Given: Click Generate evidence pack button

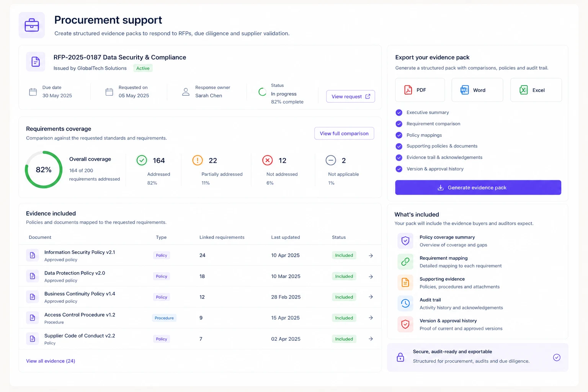Looking at the screenshot, I should (x=478, y=188).
